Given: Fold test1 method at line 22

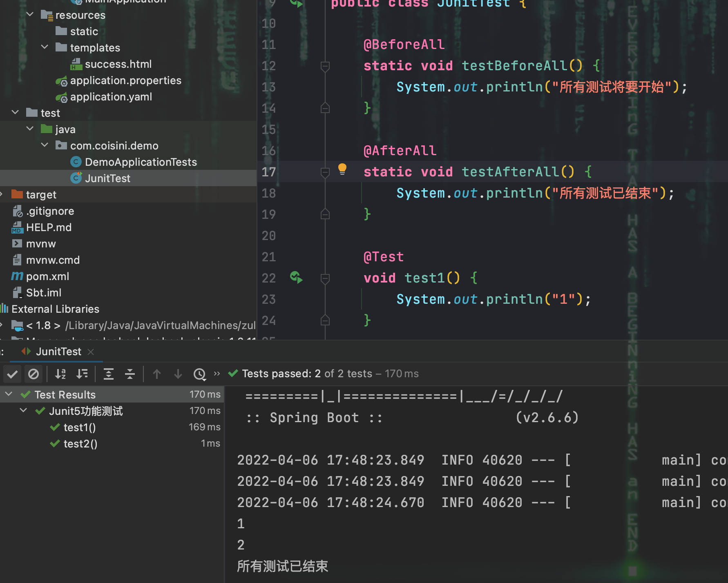Looking at the screenshot, I should (325, 278).
